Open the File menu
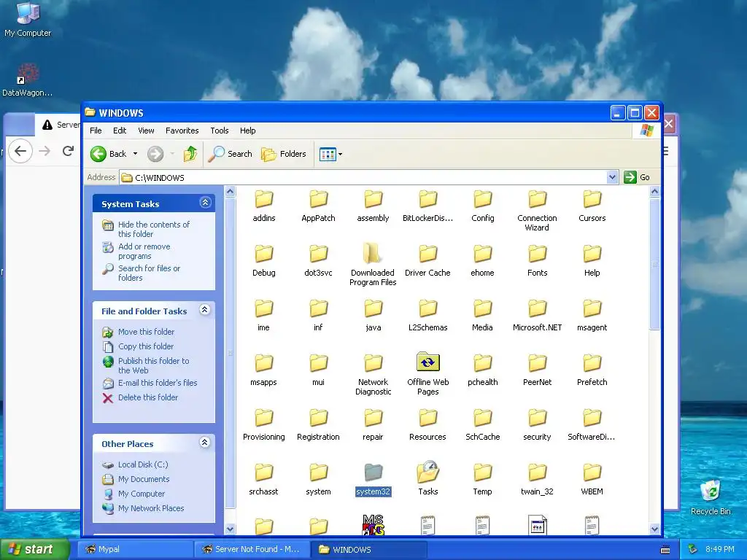 [96, 131]
